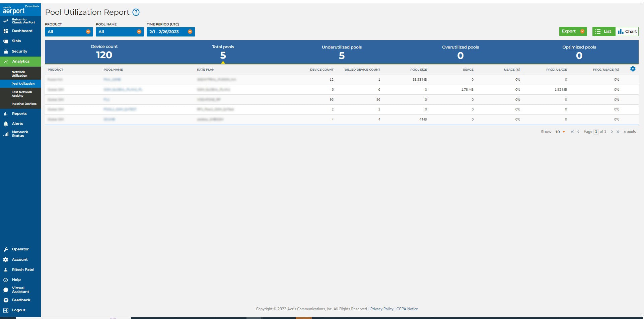The height and width of the screenshot is (319, 644).
Task: Open the Time Period date selector
Action: click(170, 31)
